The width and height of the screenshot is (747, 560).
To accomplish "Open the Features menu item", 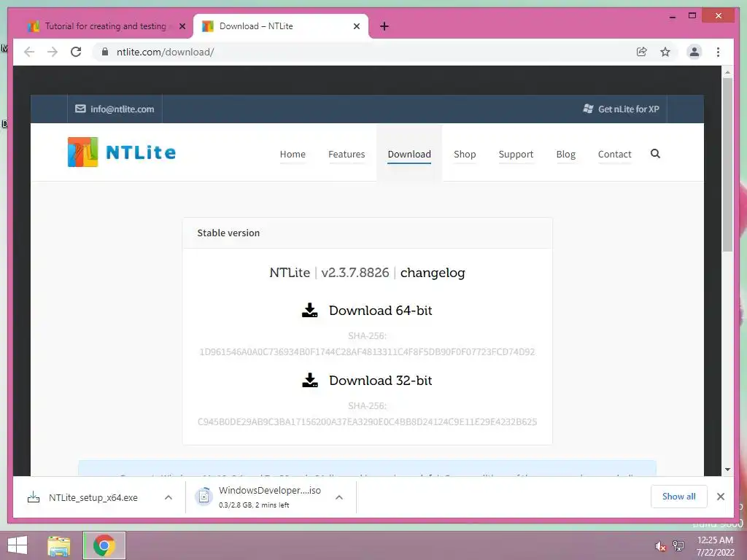I will 347,155.
